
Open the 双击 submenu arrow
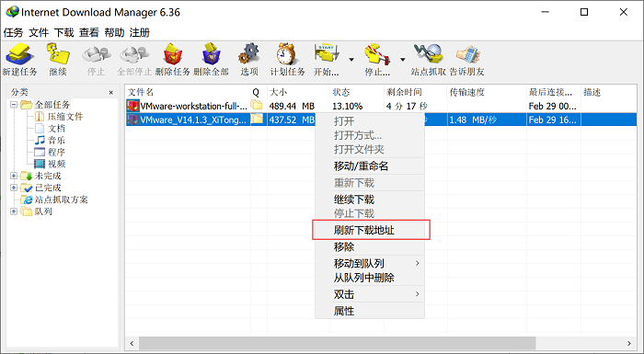click(x=418, y=294)
